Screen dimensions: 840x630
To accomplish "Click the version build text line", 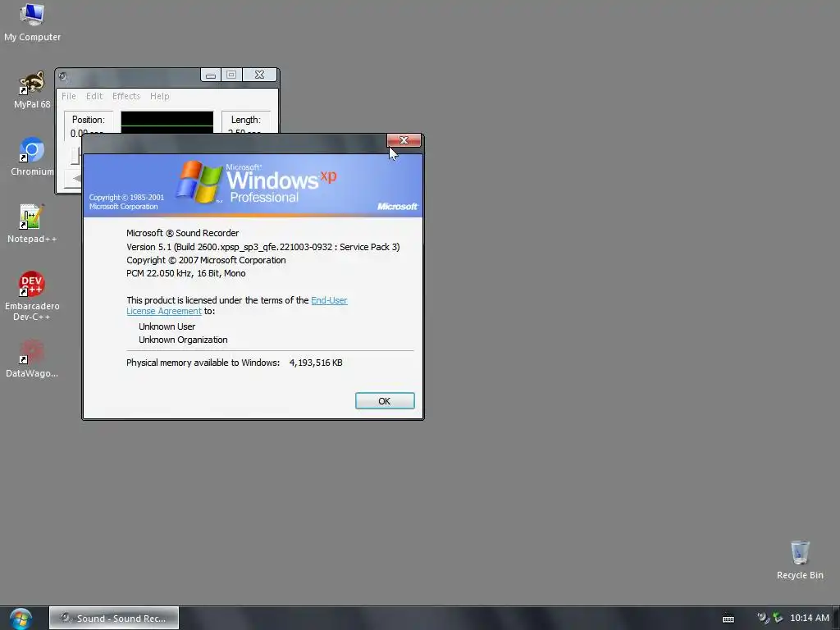I will (x=263, y=247).
